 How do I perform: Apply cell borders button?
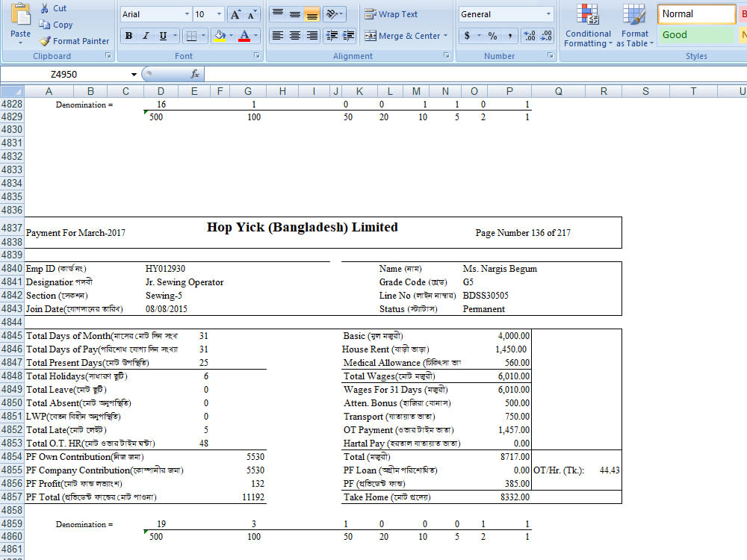coord(191,36)
